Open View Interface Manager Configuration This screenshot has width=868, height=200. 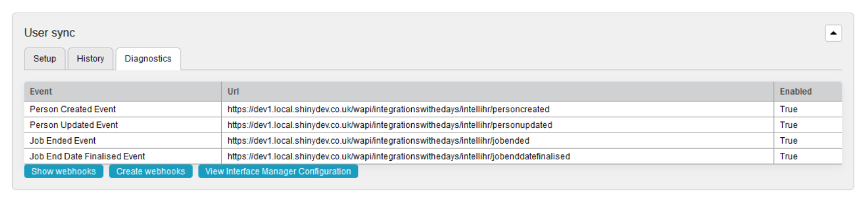(x=278, y=171)
